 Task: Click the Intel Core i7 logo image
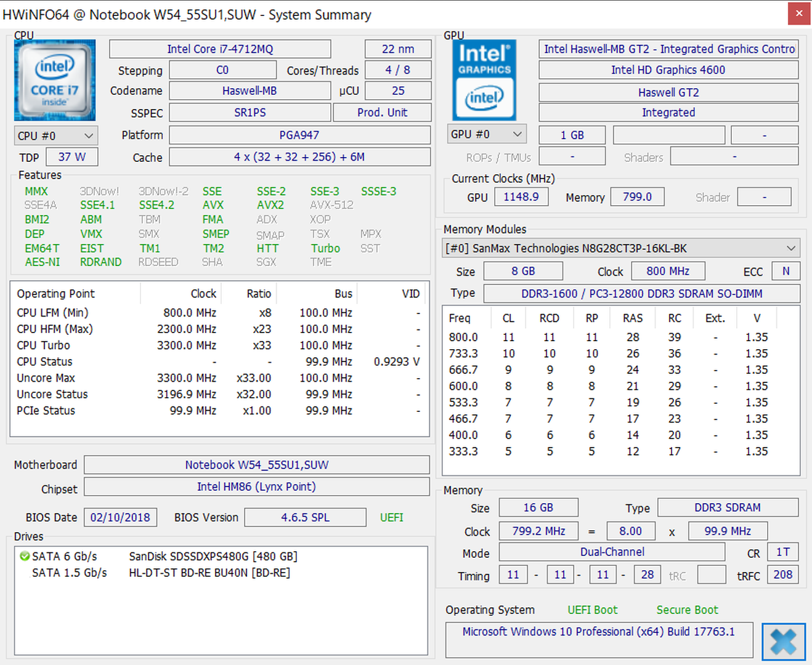tap(55, 80)
